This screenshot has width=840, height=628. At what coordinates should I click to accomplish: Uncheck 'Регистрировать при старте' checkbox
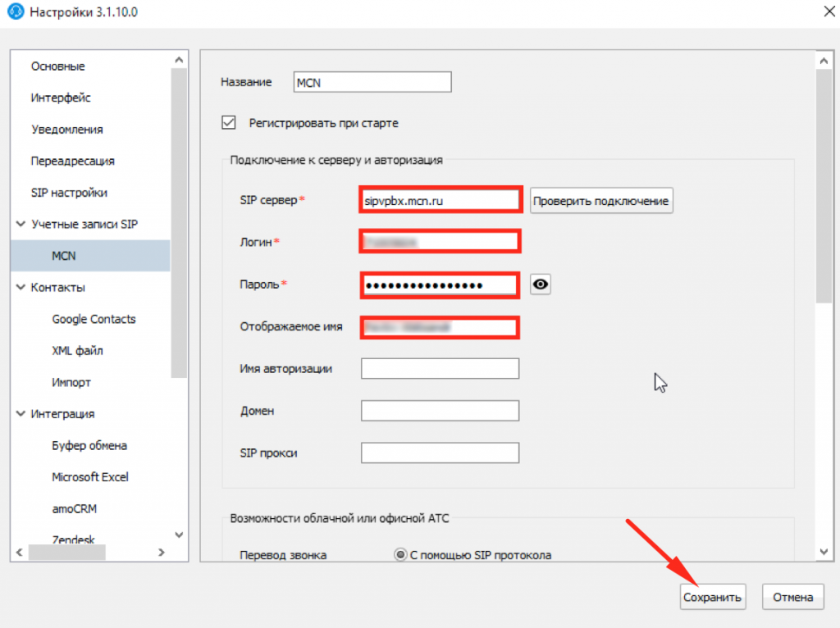click(229, 123)
